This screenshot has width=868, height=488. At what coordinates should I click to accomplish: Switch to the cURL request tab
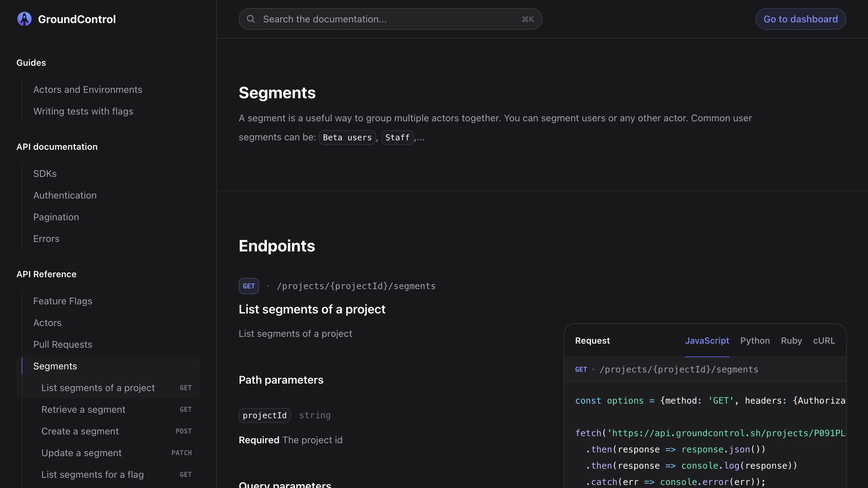tap(824, 341)
